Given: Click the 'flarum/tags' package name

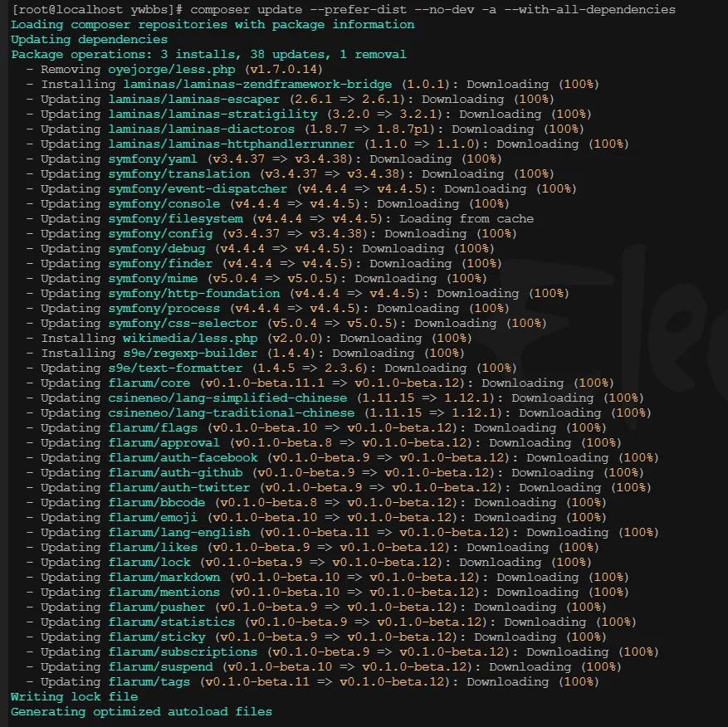Looking at the screenshot, I should 149,681.
